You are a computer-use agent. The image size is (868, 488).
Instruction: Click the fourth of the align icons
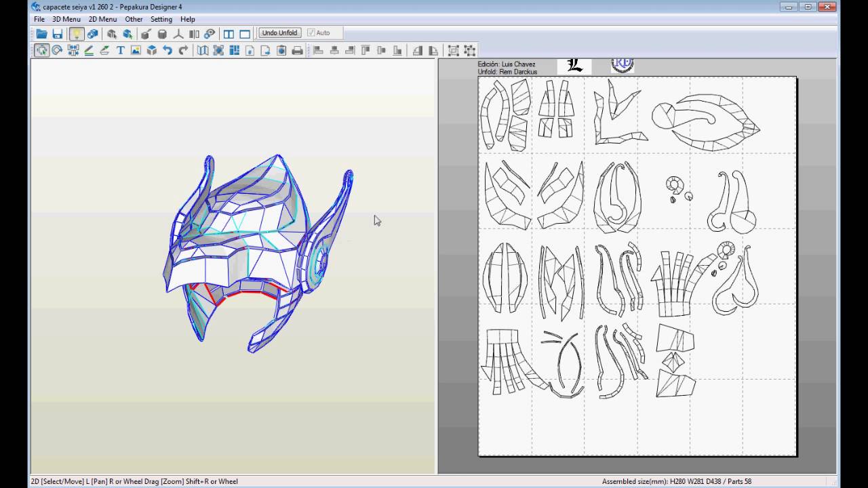(366, 50)
